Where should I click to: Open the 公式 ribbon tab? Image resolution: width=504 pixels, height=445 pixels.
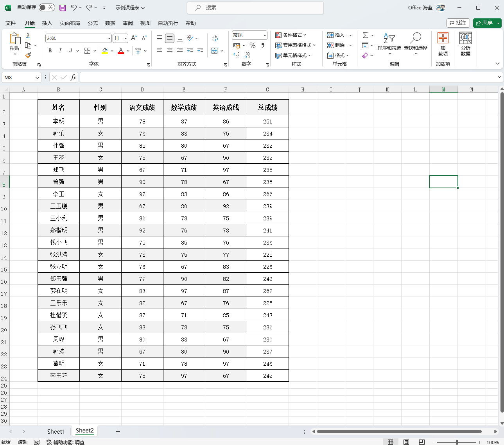(93, 23)
